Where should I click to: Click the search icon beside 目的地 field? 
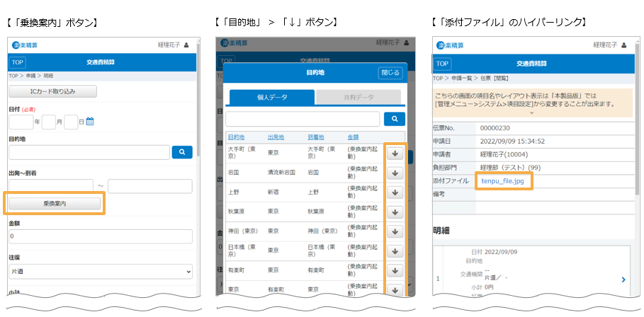(x=181, y=151)
